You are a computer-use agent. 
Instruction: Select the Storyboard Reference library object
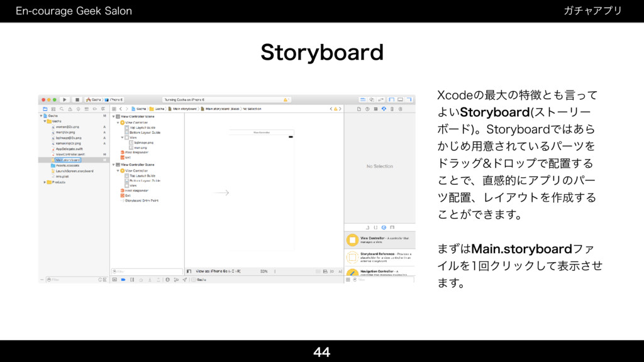(x=380, y=257)
